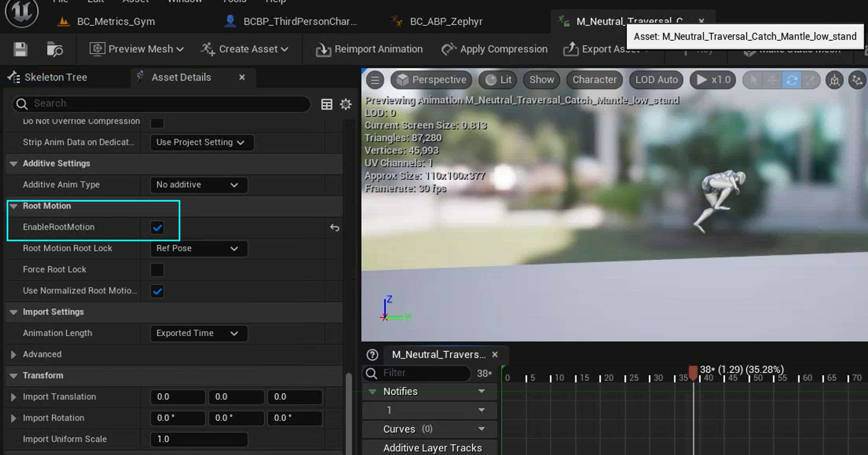Uncheck the EnableRootMotion checkbox

tap(157, 228)
